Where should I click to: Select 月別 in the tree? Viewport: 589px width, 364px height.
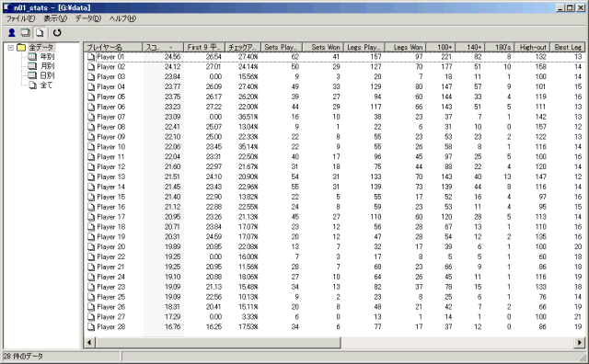tap(47, 66)
